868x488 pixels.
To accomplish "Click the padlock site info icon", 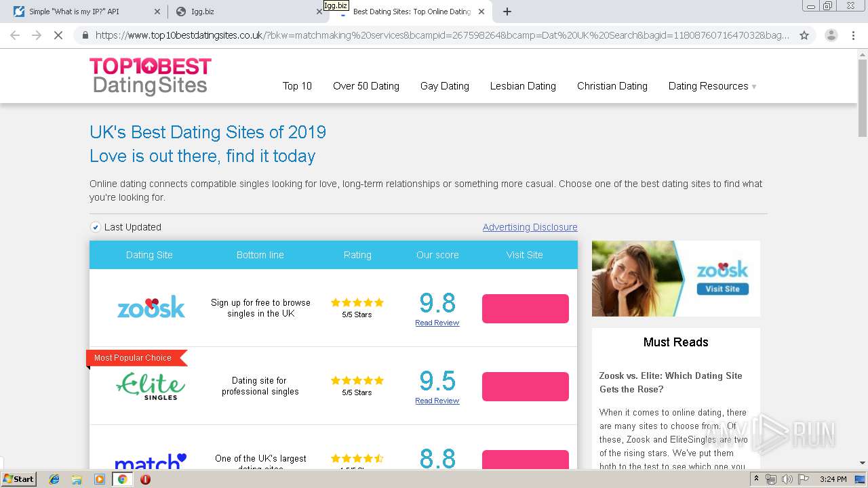I will pos(85,35).
